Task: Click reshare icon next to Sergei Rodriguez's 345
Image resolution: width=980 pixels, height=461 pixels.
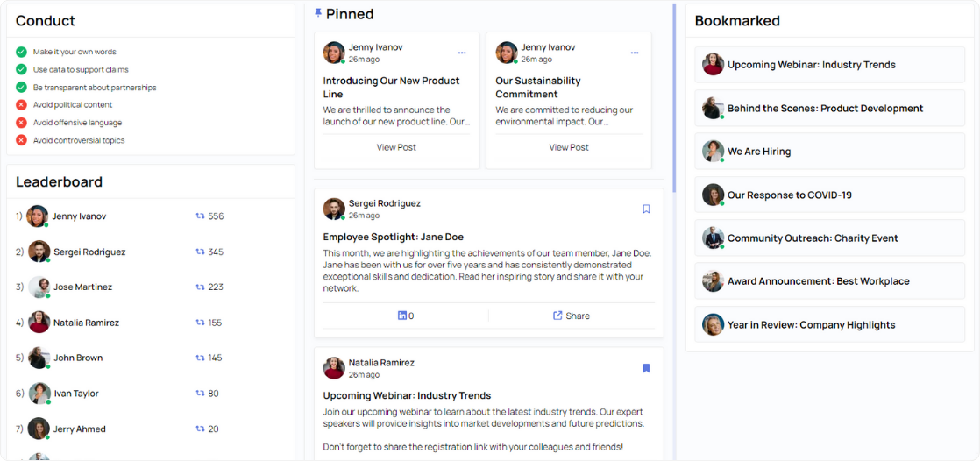Action: [200, 252]
